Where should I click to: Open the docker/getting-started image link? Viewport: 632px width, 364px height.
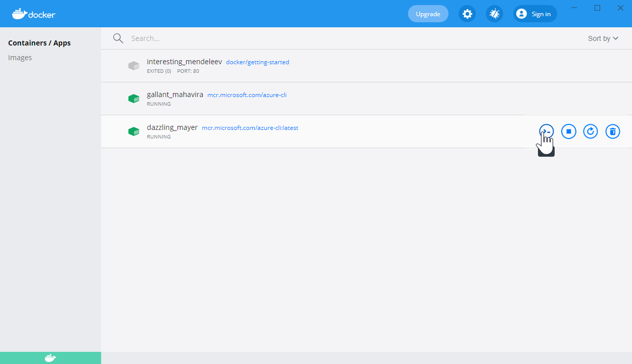click(257, 62)
